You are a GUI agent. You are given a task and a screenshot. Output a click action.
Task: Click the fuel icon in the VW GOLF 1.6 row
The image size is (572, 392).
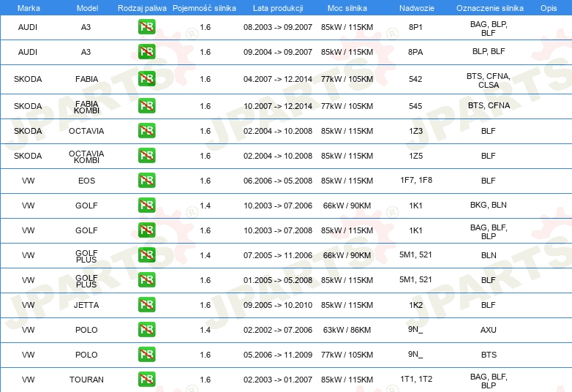point(146,230)
